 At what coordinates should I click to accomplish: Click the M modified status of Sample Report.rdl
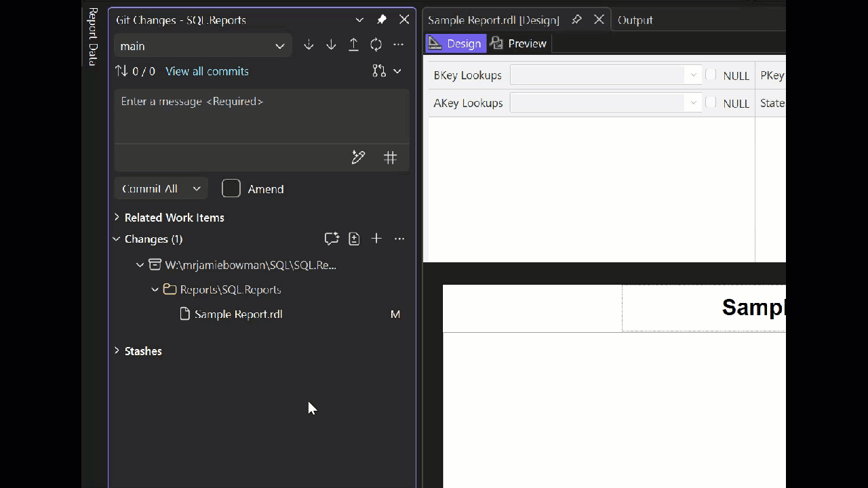point(395,314)
